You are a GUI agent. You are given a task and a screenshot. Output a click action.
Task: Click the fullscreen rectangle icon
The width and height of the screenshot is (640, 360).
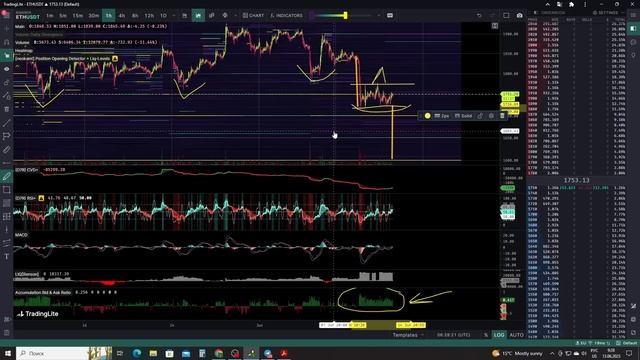506,16
